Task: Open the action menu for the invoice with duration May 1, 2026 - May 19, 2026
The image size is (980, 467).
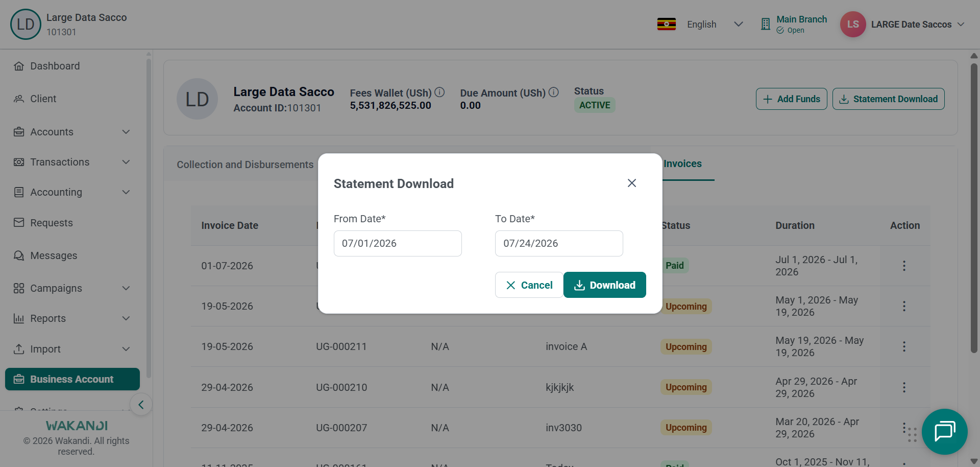Action: click(904, 306)
